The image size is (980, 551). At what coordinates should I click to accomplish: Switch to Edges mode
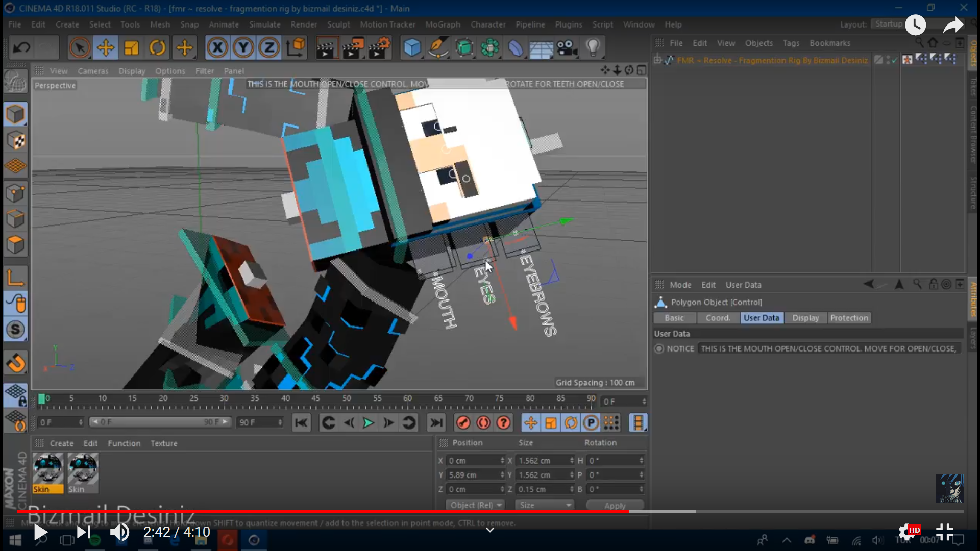(x=15, y=219)
